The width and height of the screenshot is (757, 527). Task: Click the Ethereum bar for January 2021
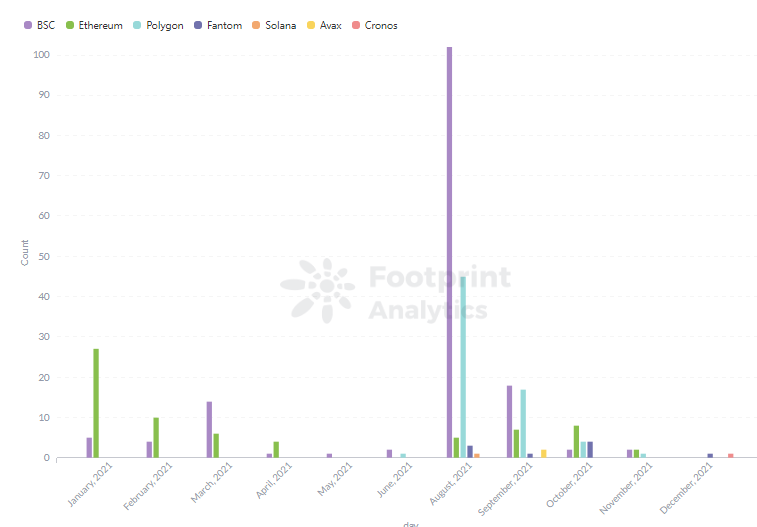(x=96, y=403)
